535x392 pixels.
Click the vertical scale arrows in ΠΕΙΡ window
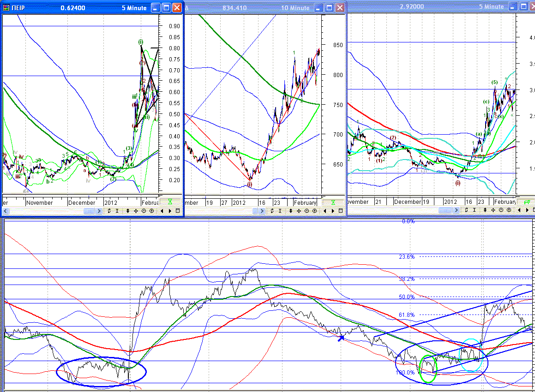pyautogui.click(x=127, y=211)
